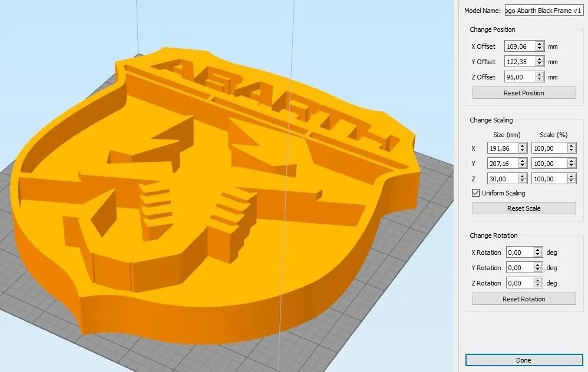This screenshot has height=372, width=588.
Task: Decrease Y Rotation with down arrow
Action: tap(538, 270)
